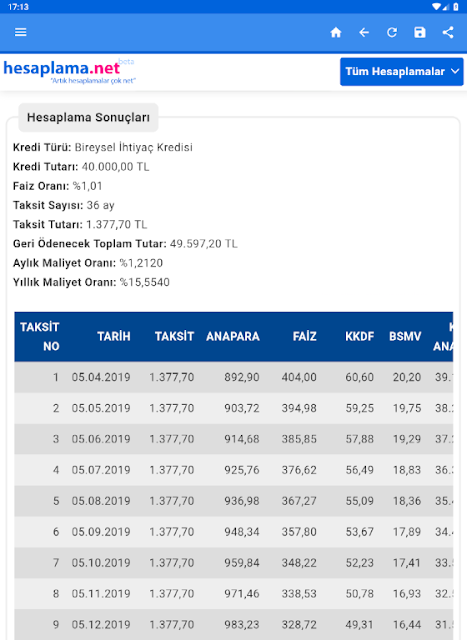Share results with share icon
The height and width of the screenshot is (640, 467).
tap(448, 32)
